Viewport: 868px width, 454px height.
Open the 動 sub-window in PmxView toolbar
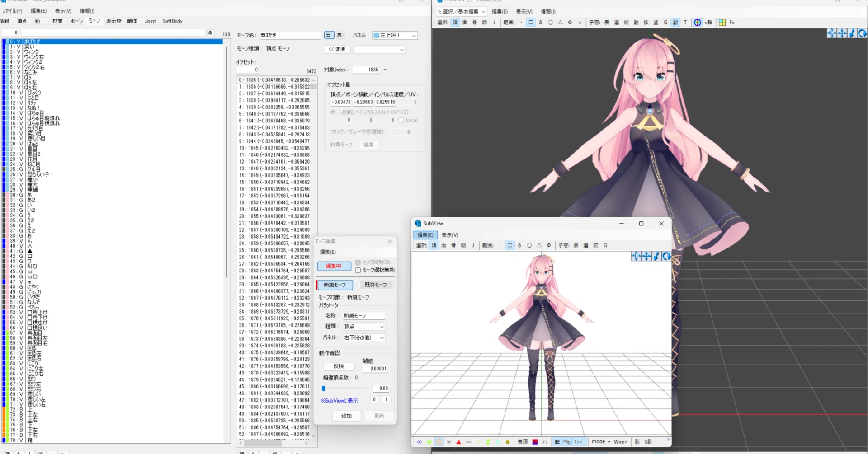tap(636, 22)
